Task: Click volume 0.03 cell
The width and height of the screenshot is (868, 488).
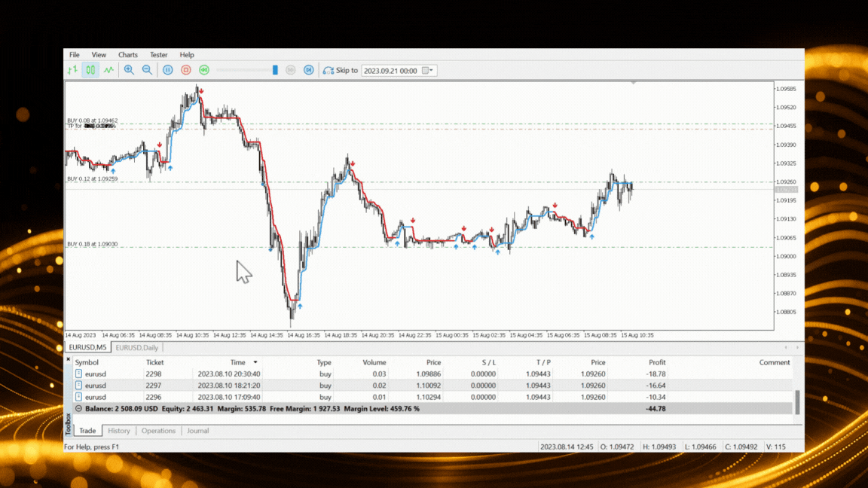Action: pos(379,374)
